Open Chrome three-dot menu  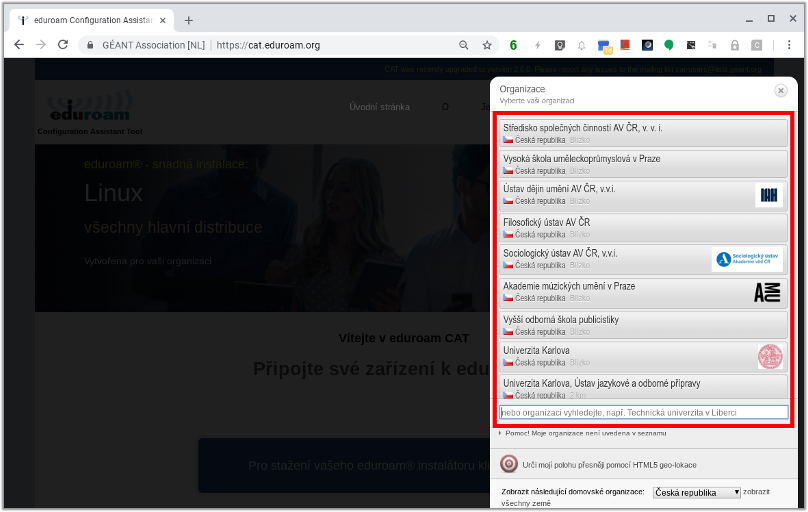click(x=789, y=45)
